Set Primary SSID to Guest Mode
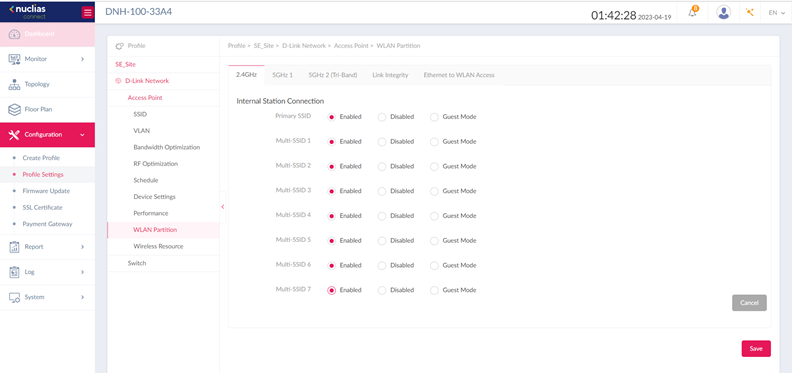The image size is (792, 373). pyautogui.click(x=434, y=117)
